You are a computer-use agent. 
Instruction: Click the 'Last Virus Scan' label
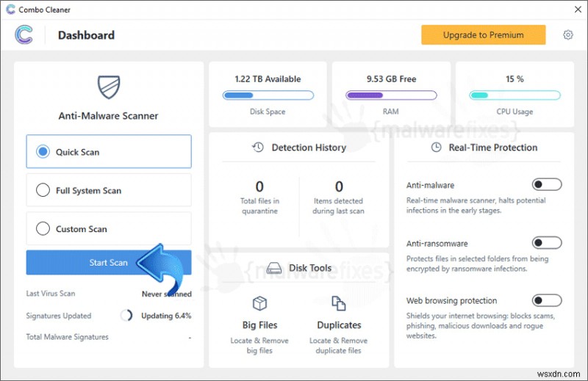(51, 294)
